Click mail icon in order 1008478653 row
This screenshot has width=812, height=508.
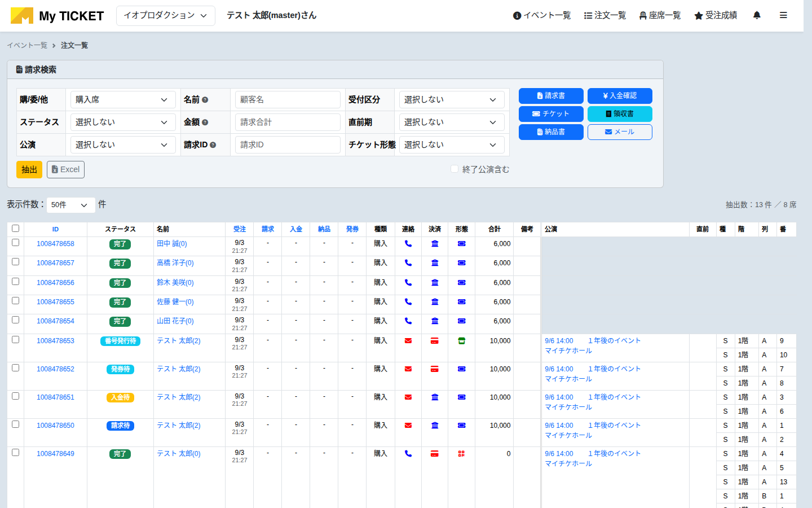[x=408, y=341]
